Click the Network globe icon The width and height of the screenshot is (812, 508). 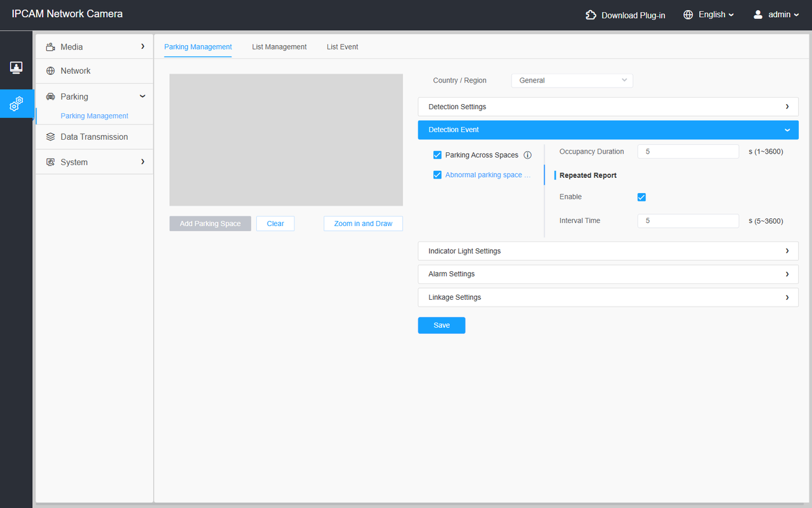(51, 71)
